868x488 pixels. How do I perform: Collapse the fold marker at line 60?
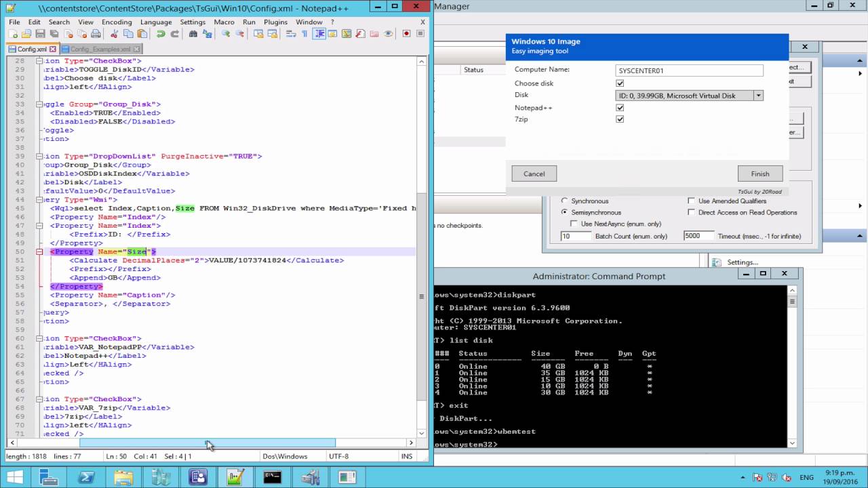pos(39,338)
